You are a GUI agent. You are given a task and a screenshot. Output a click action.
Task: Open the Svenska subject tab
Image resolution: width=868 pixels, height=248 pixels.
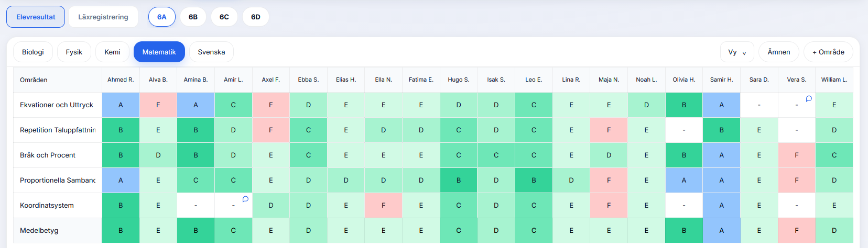coord(211,52)
